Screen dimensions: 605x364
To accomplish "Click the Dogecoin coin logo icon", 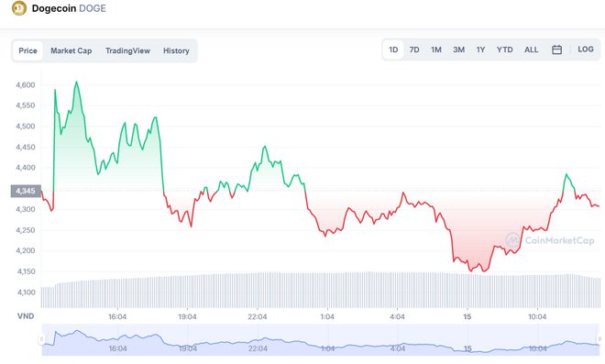I will click(x=19, y=8).
